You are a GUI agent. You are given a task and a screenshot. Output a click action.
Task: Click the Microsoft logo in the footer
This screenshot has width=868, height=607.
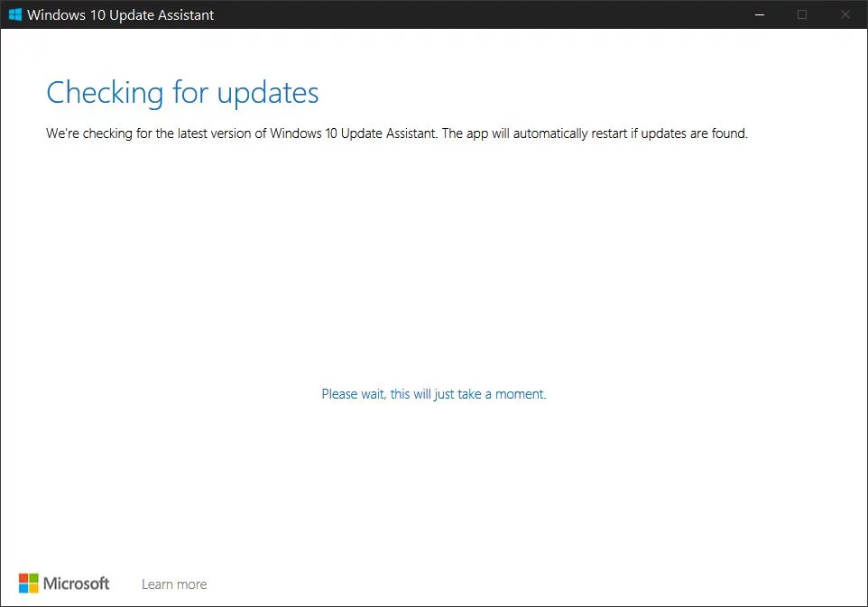[64, 584]
